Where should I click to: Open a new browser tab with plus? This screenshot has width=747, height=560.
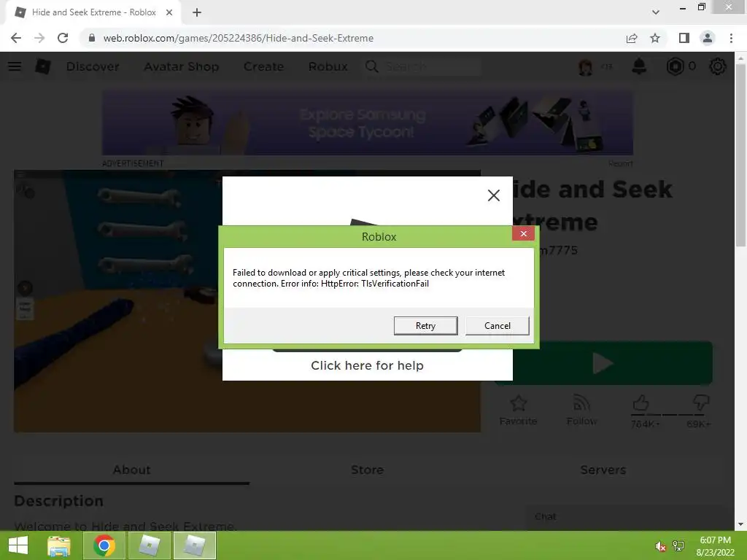click(x=197, y=12)
